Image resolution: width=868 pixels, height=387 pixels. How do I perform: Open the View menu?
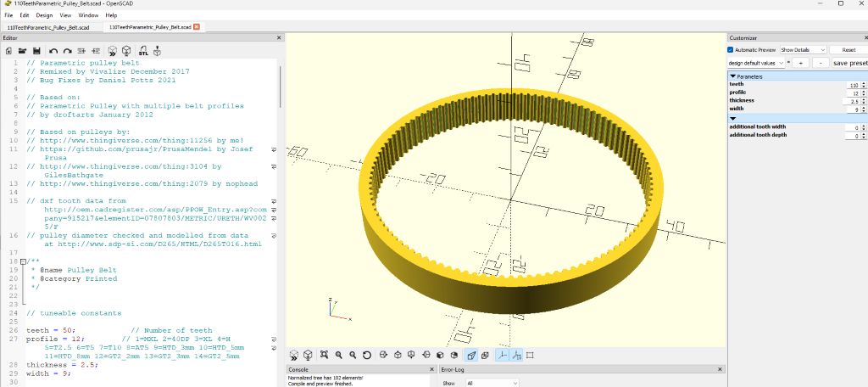pyautogui.click(x=65, y=15)
